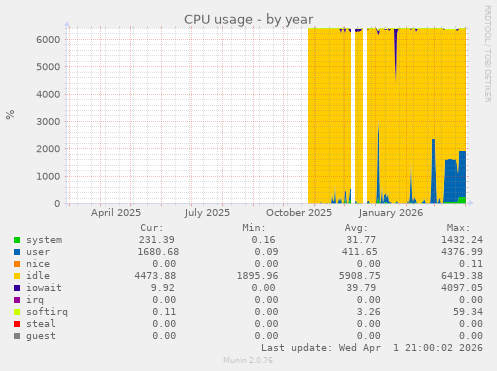497x371 pixels.
Task: Select the 'nice' legend label
Action: (x=38, y=264)
